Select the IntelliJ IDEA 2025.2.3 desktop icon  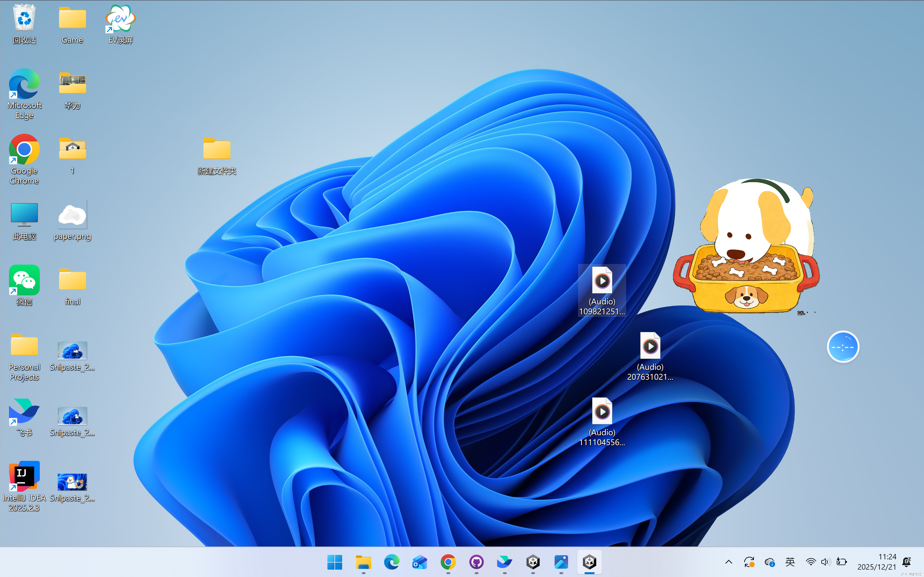(24, 485)
